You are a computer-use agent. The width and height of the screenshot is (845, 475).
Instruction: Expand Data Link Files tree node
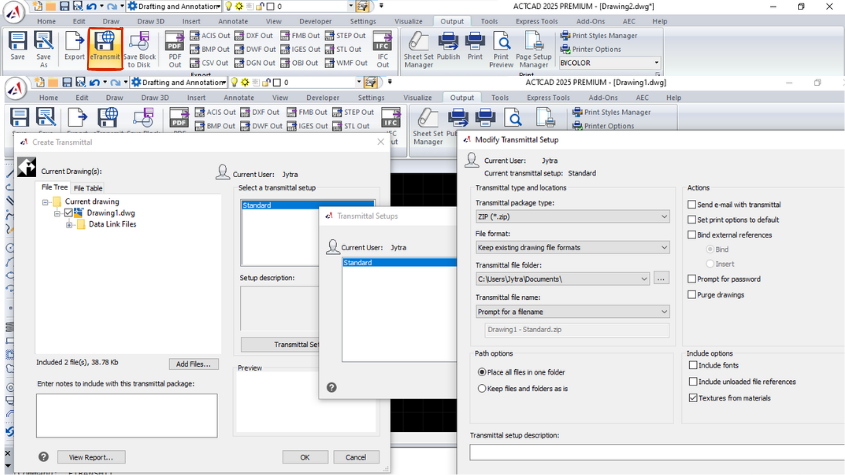tap(69, 225)
